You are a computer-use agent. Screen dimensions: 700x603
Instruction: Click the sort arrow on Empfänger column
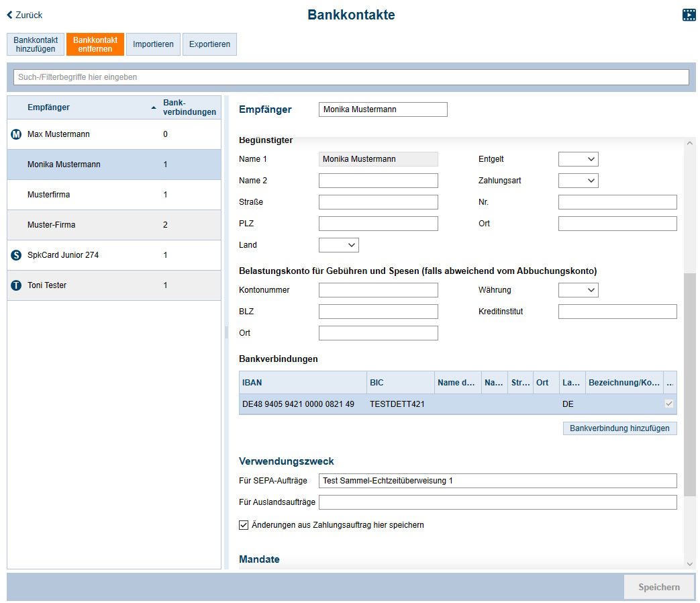154,107
